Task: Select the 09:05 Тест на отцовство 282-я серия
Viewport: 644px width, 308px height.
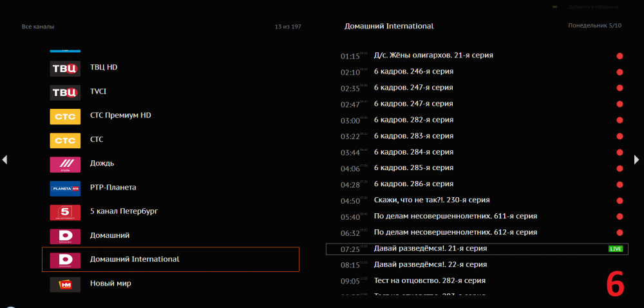Action: [430, 281]
